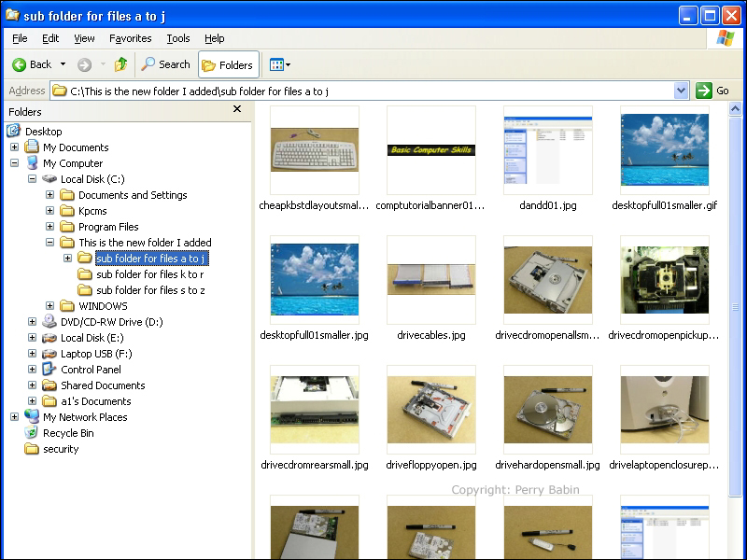
Task: Open the Views dropdown button
Action: pyautogui.click(x=279, y=64)
